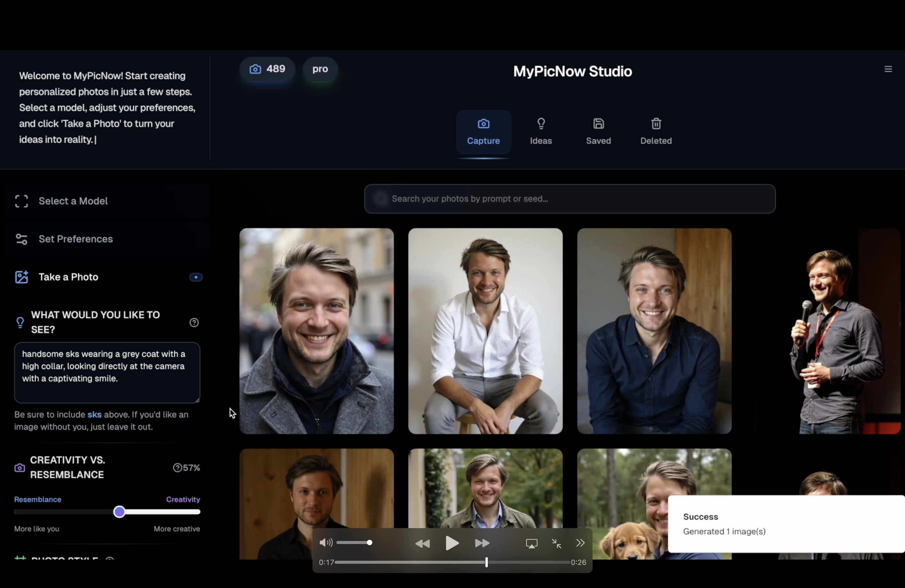The width and height of the screenshot is (905, 588).
Task: Switch to the Ideas tab
Action: 541,131
